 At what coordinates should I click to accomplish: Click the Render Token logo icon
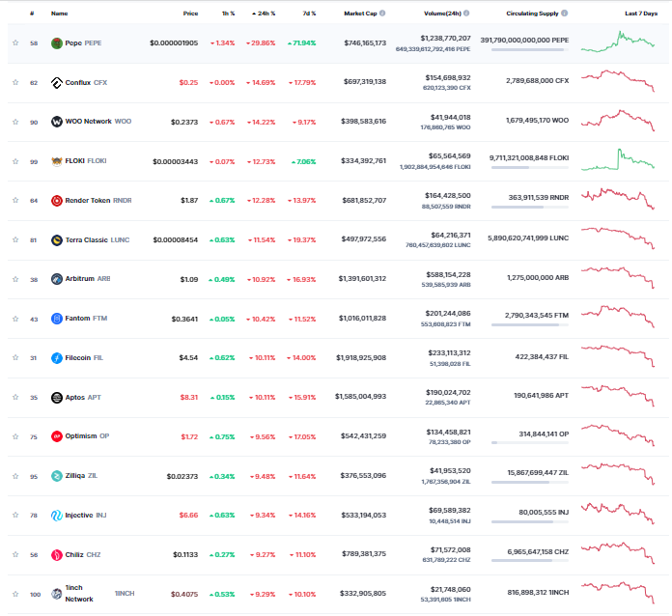(x=57, y=201)
